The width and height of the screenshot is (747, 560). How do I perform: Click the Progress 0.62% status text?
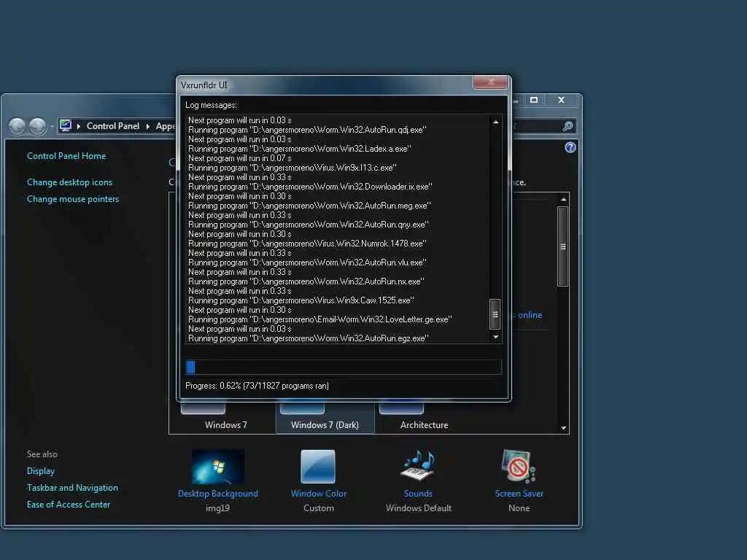[x=258, y=386]
